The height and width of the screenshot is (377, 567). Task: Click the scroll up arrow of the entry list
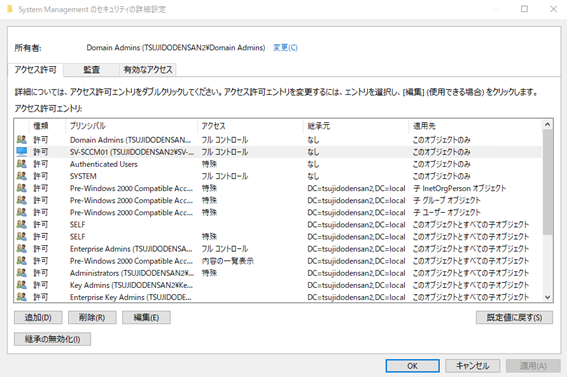547,125
